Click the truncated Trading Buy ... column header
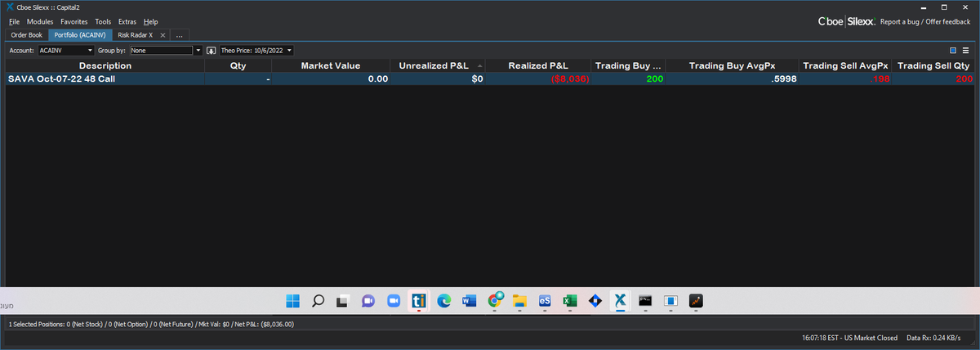The width and height of the screenshot is (980, 350). coord(627,65)
